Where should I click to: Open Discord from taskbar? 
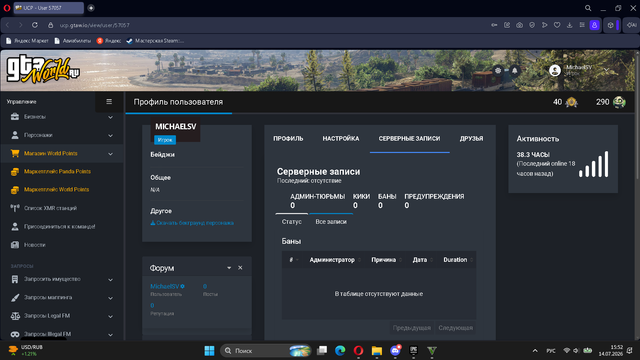point(395,351)
